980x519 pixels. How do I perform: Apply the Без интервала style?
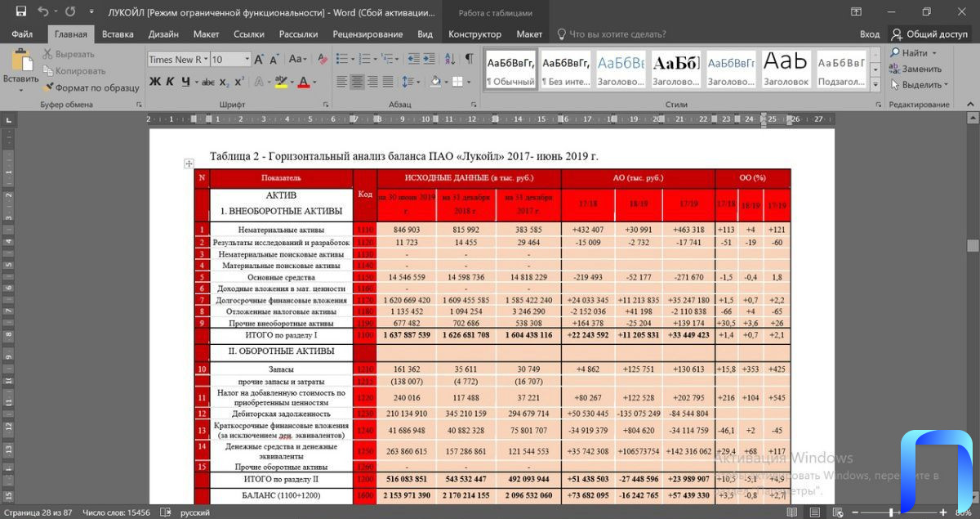click(565, 69)
